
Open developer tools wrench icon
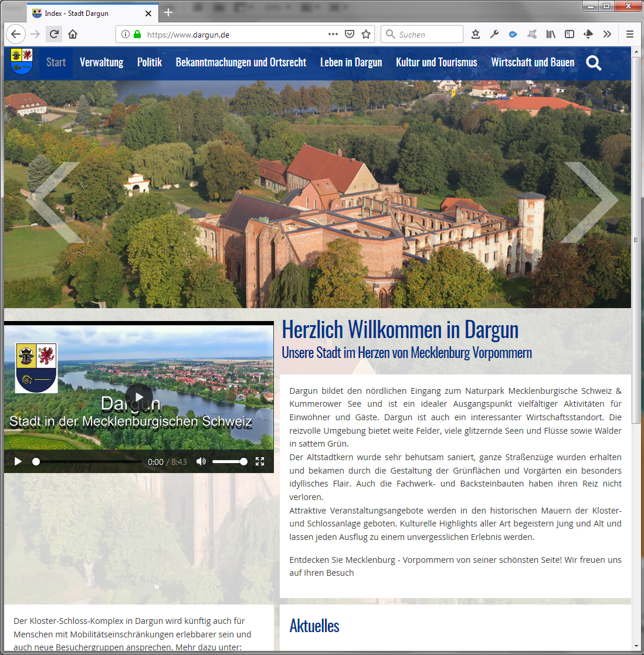[x=494, y=34]
